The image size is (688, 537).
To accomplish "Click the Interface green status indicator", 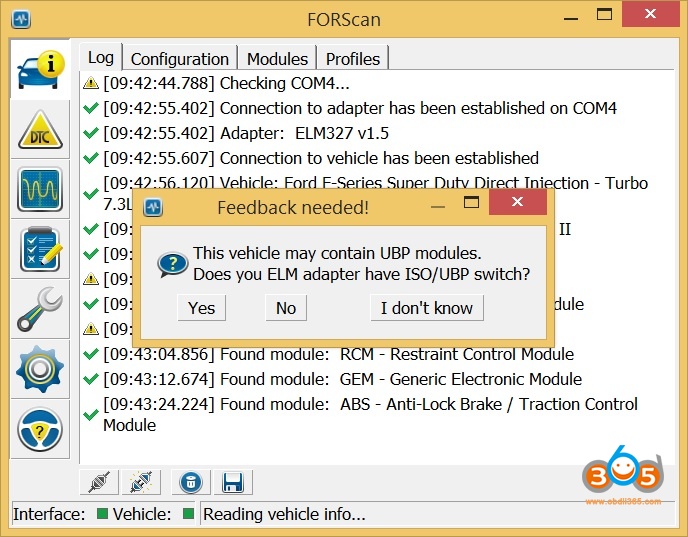I will (102, 513).
